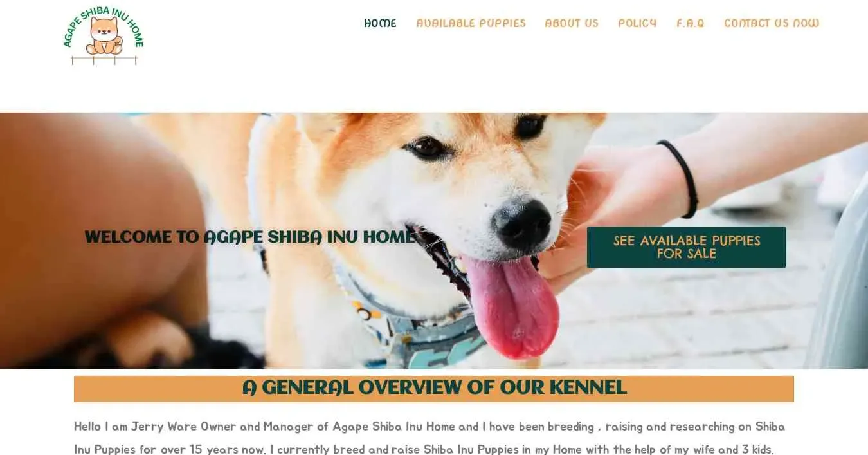Click the Welcome to Agape Shiba Inu Home heading
Image resolution: width=868 pixels, height=455 pixels.
249,237
